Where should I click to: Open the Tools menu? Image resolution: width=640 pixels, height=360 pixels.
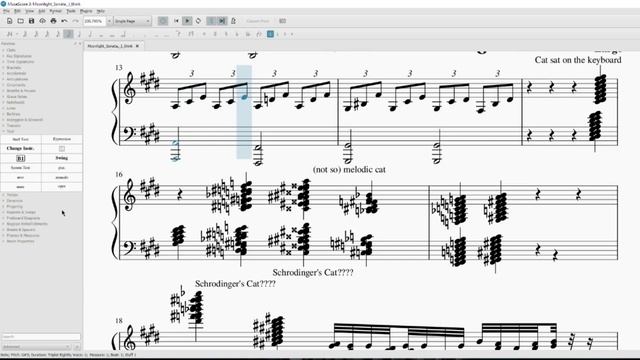point(71,11)
